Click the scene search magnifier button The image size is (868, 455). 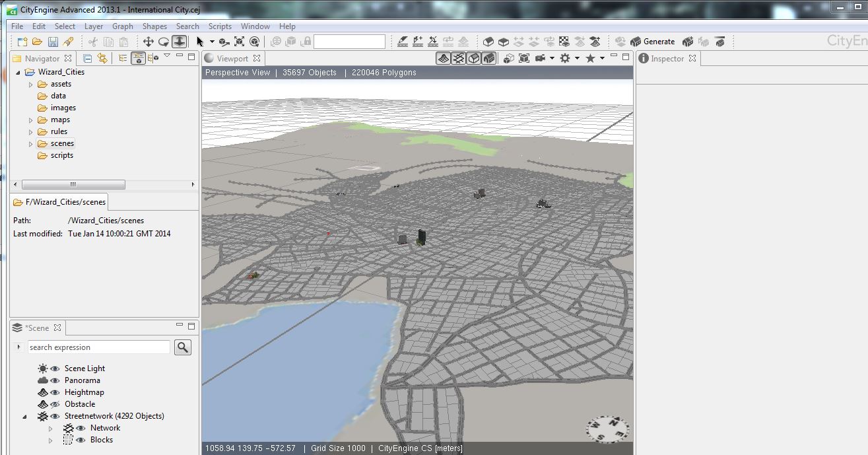pyautogui.click(x=183, y=347)
